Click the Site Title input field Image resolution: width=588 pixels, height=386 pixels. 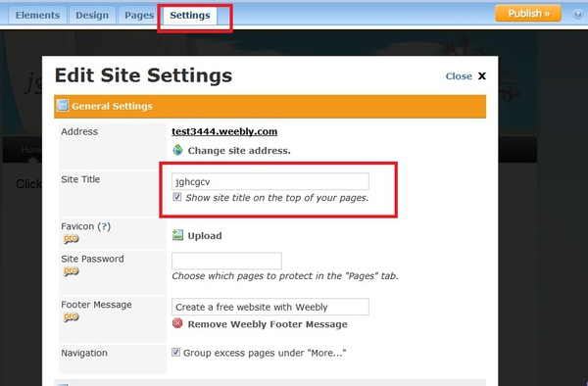(x=270, y=181)
